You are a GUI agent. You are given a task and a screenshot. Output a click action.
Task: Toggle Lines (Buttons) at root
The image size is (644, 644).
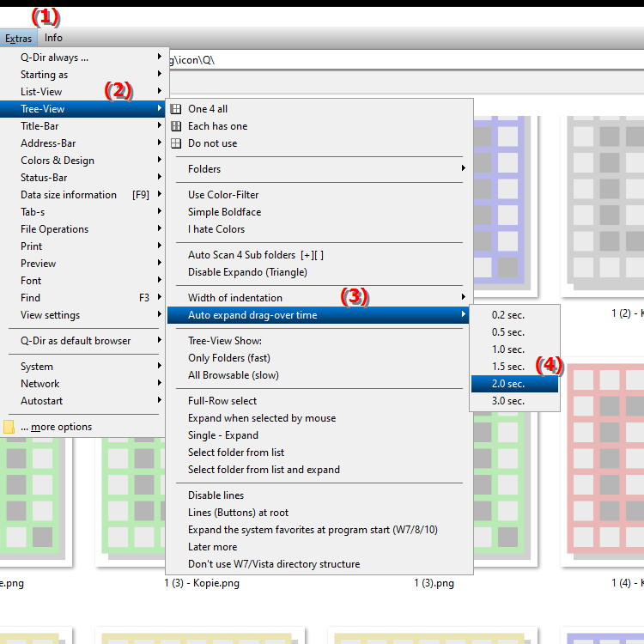click(x=319, y=513)
